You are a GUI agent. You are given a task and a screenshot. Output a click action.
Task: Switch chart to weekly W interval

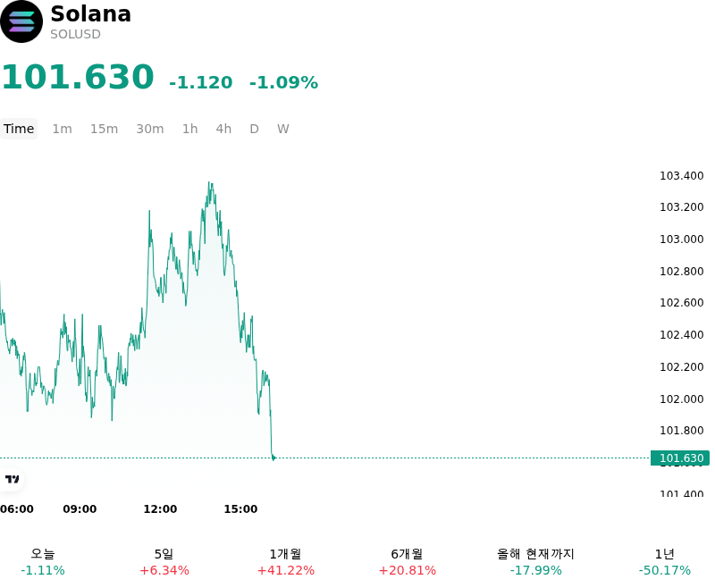[x=283, y=129]
